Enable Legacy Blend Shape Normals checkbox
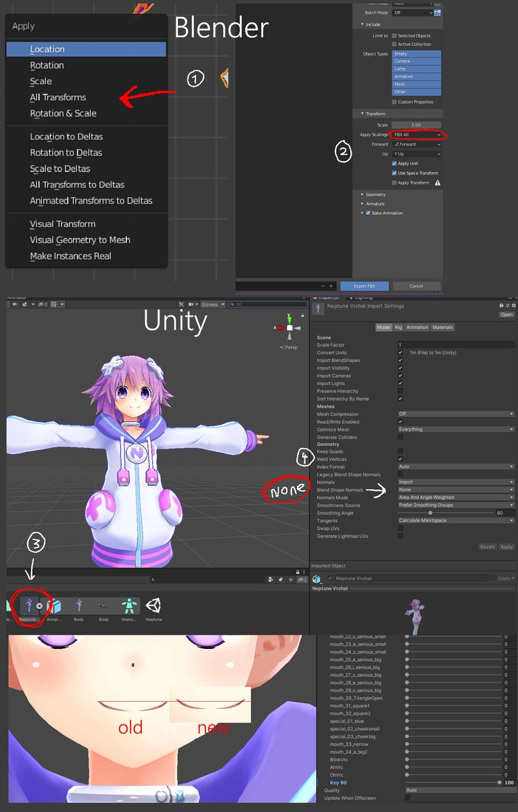 click(x=400, y=474)
